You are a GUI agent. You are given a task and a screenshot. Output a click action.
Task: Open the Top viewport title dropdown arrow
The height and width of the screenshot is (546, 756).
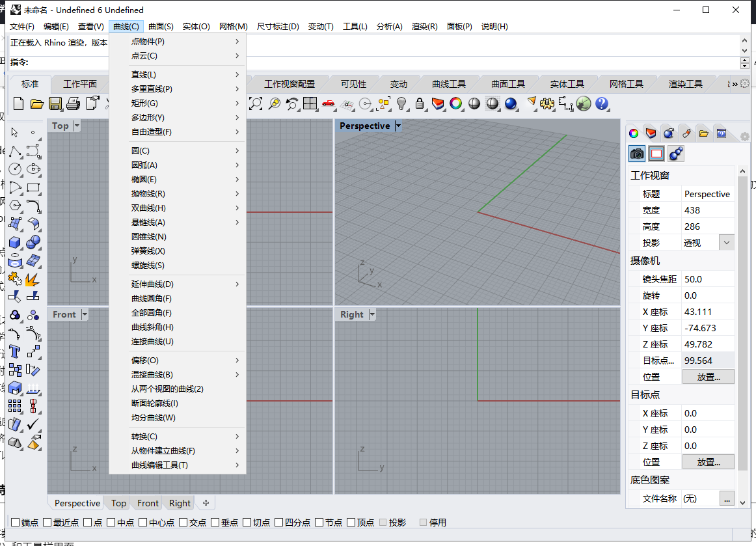(77, 126)
